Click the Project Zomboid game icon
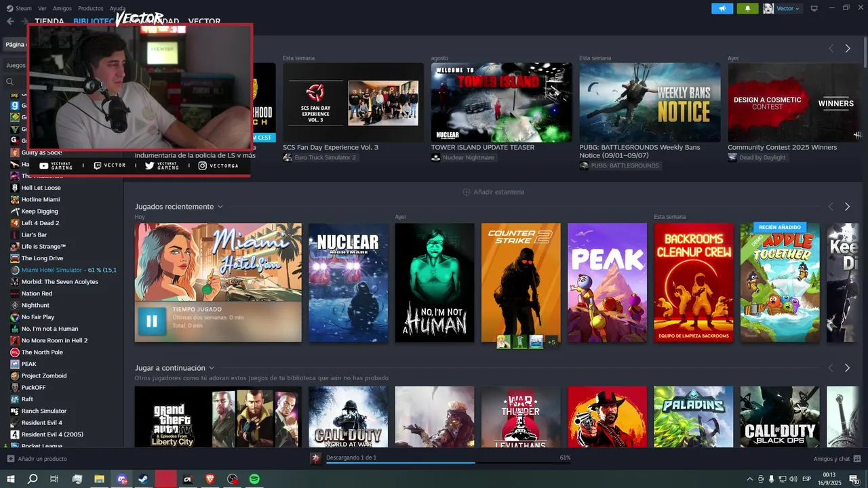This screenshot has width=868, height=488. tap(15, 375)
